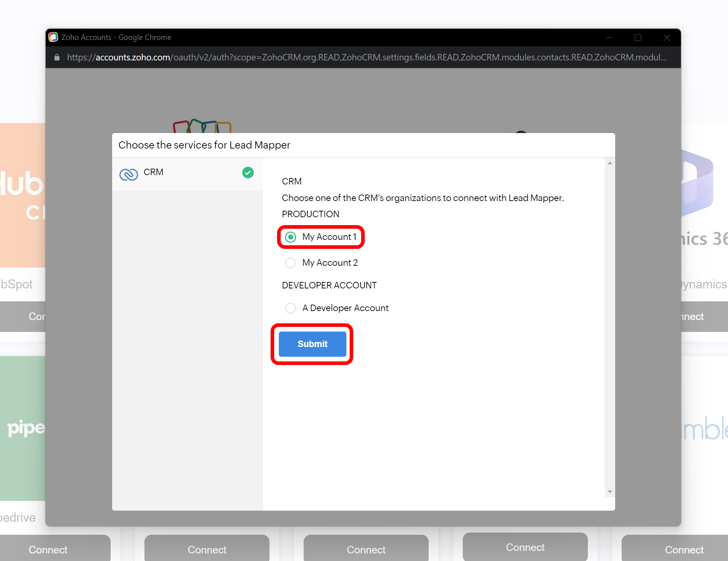
Task: Click the CRM chain-link logo icon
Action: (128, 174)
